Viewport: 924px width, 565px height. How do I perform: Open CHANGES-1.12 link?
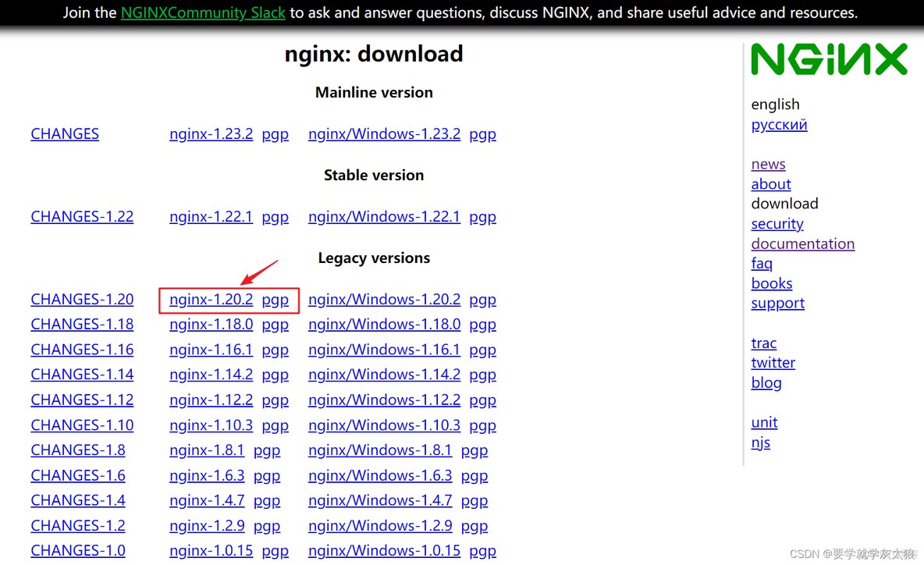pos(82,400)
